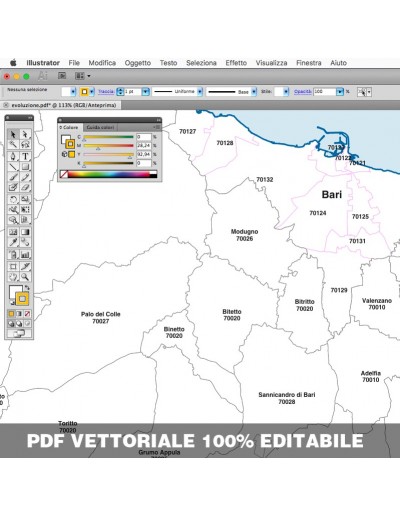This screenshot has width=400, height=517.
Task: Open the File menu
Action: tap(74, 63)
